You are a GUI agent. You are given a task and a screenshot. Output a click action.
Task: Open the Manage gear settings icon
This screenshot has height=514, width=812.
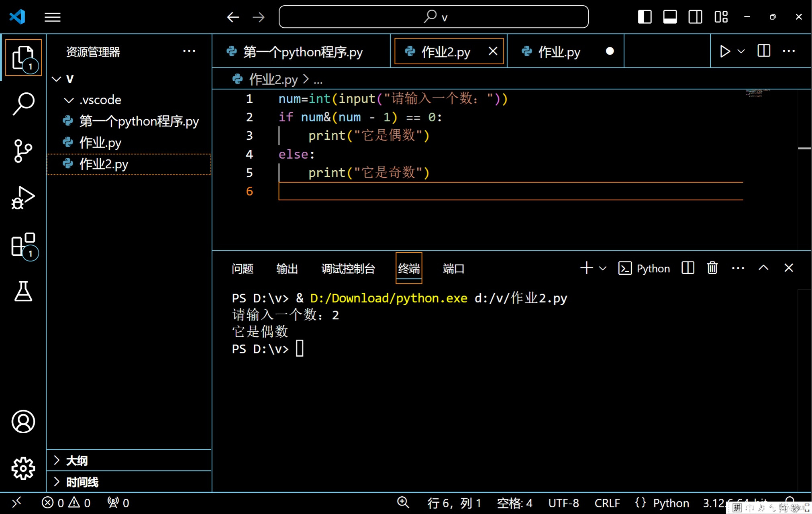coord(23,468)
